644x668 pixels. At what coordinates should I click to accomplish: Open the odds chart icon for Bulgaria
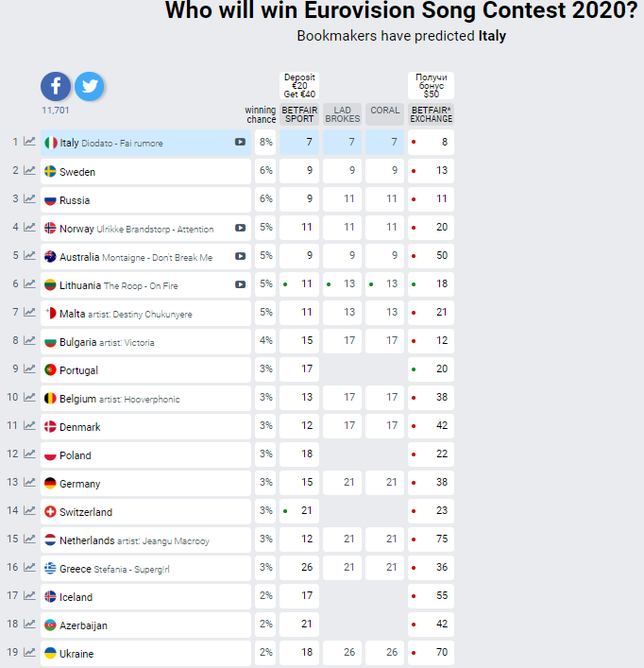coord(29,340)
